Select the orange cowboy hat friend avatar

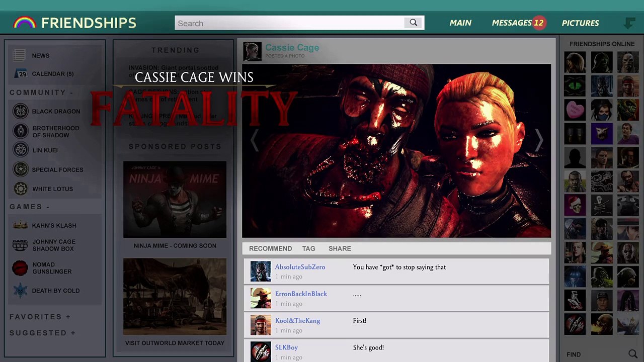pyautogui.click(x=602, y=252)
